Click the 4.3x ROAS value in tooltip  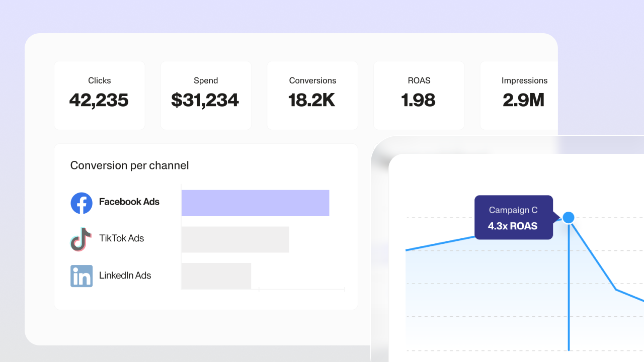[512, 226]
